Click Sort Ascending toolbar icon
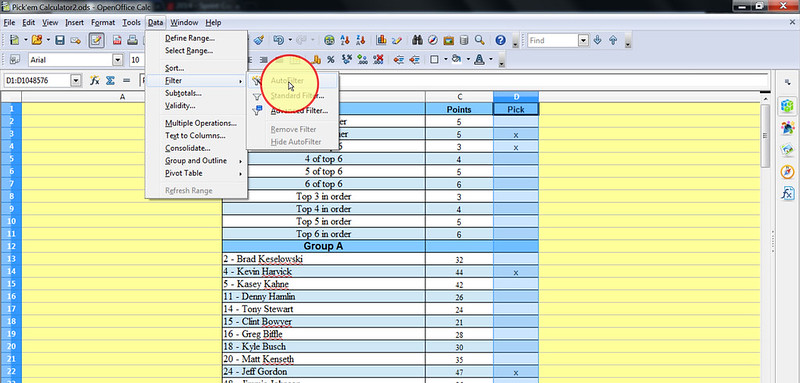 tap(345, 40)
